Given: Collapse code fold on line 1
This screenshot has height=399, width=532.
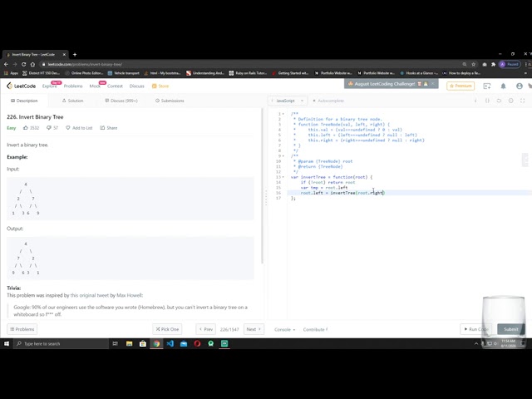Looking at the screenshot, I should point(283,114).
